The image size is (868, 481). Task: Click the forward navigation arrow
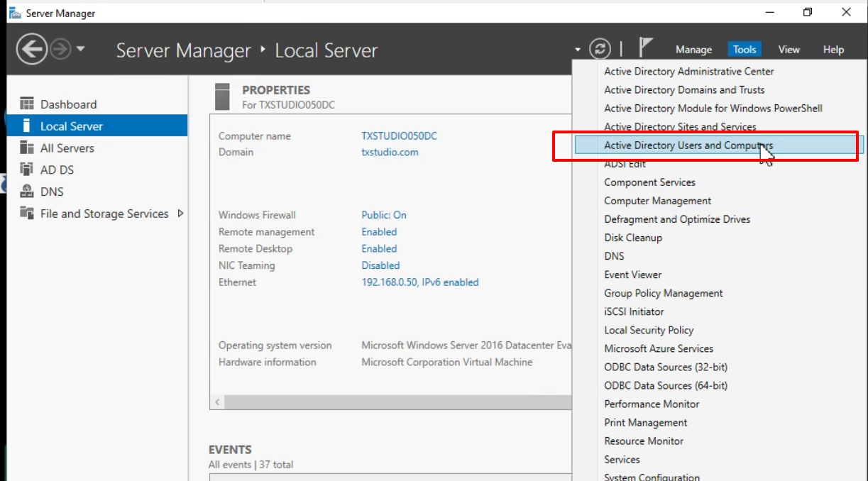point(60,50)
